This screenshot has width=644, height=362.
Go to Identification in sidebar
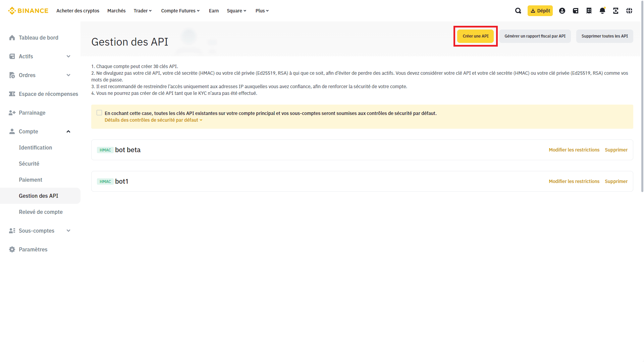35,147
